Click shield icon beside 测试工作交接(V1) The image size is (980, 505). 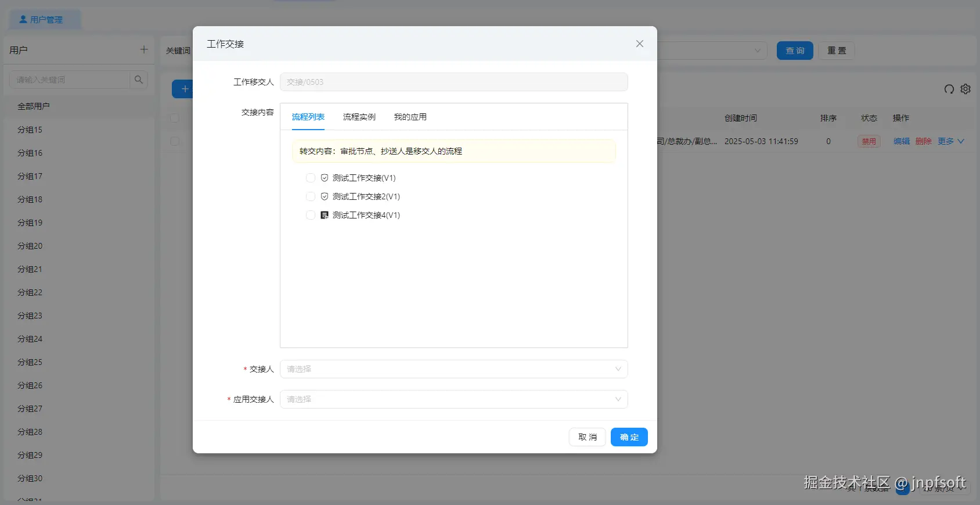click(325, 178)
